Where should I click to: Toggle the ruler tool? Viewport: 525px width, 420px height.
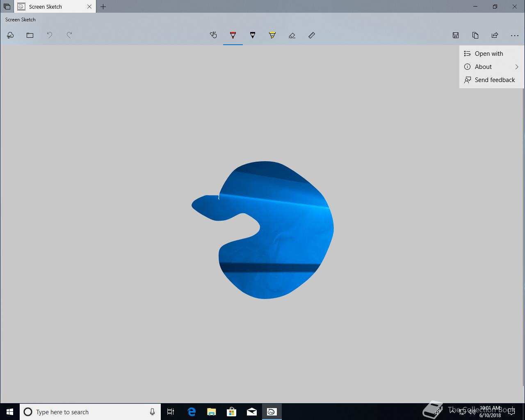click(x=312, y=35)
